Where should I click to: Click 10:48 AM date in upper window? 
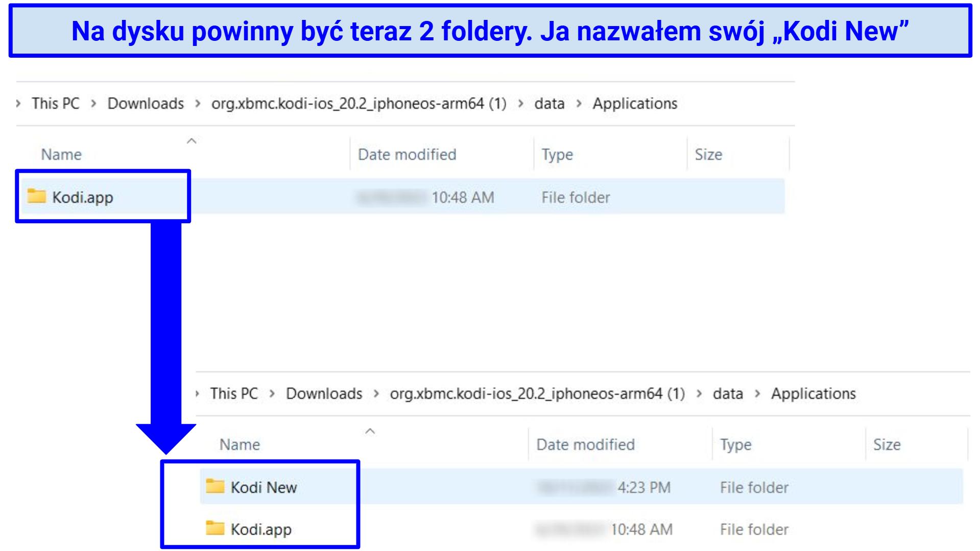[x=463, y=198]
